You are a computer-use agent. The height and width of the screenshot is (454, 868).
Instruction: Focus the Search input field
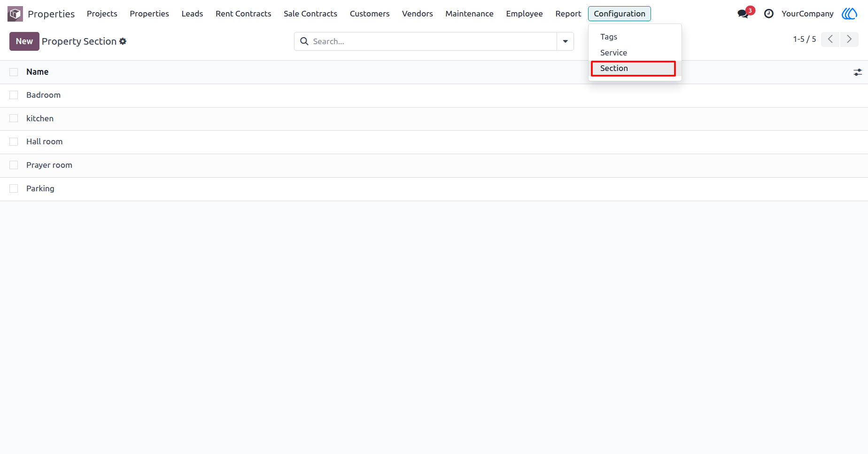click(434, 41)
